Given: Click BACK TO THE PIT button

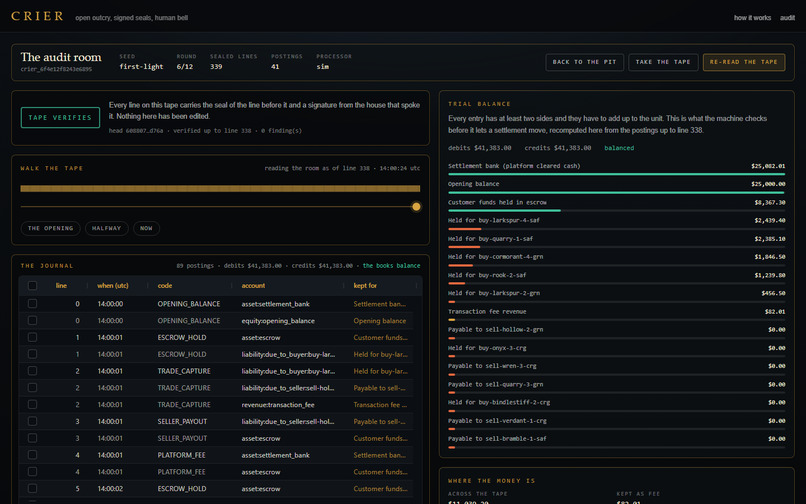Looking at the screenshot, I should coord(584,62).
